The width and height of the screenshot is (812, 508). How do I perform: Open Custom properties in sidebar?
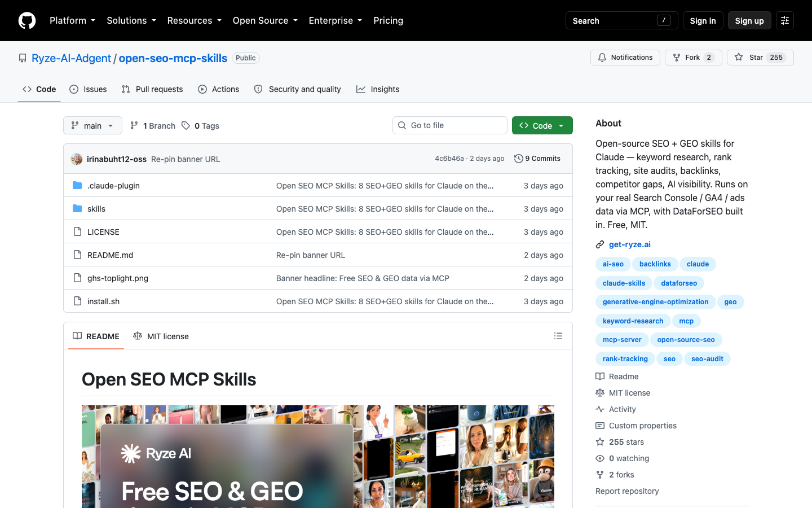point(636,426)
